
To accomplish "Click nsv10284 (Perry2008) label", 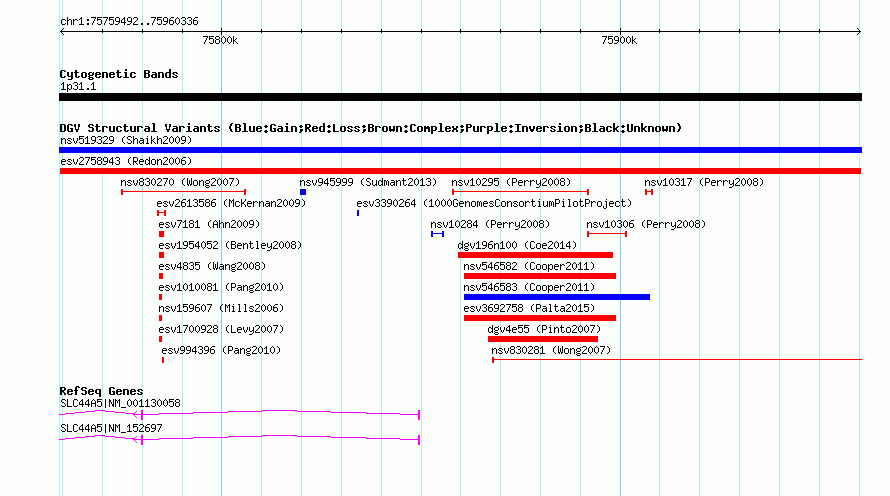I will click(x=490, y=224).
